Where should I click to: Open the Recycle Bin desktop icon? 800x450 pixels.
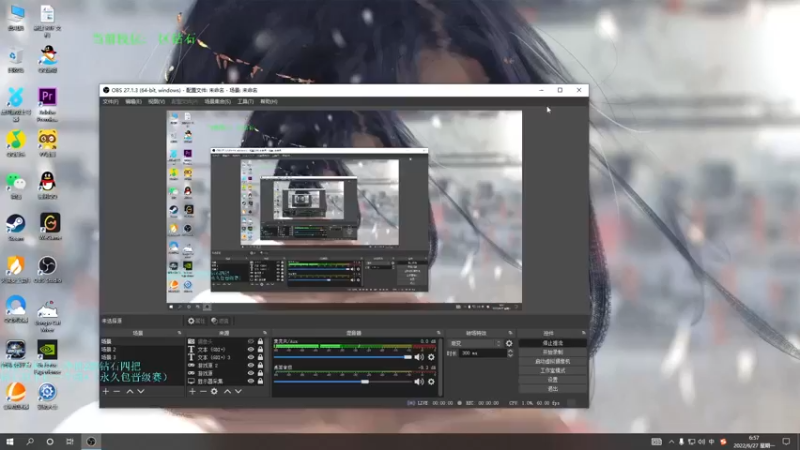coord(16,60)
